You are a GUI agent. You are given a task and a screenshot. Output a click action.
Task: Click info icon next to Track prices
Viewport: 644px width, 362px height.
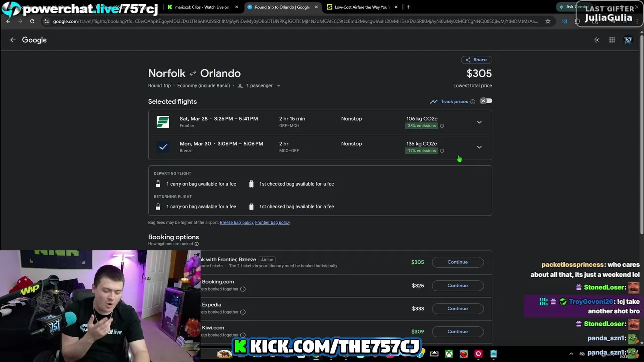coord(472,102)
